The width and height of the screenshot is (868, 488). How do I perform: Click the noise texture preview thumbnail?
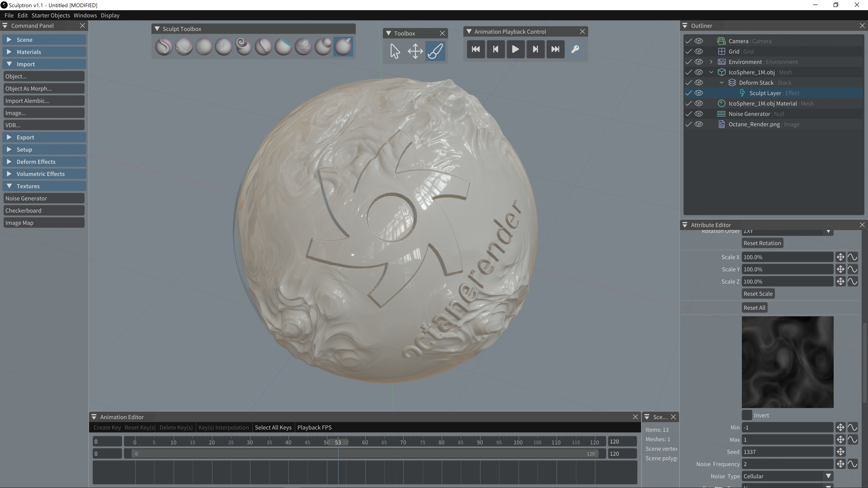[x=787, y=362]
